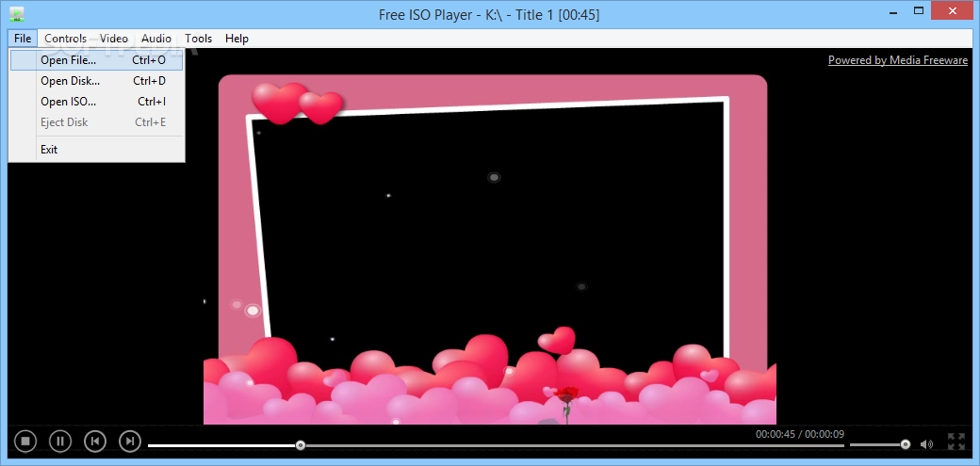This screenshot has width=980, height=466.
Task: Choose Open ISO... from the menu
Action: tap(97, 101)
